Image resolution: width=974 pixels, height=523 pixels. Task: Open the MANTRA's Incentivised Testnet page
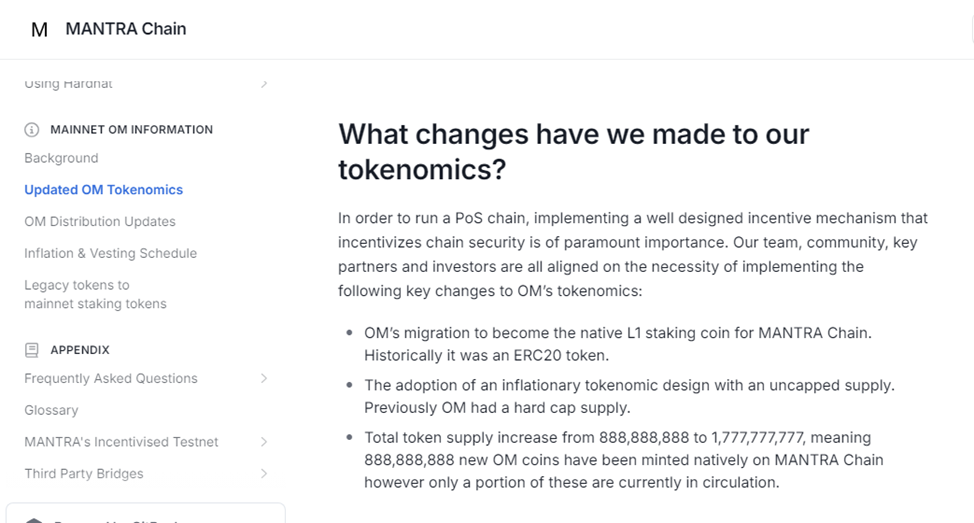121,442
